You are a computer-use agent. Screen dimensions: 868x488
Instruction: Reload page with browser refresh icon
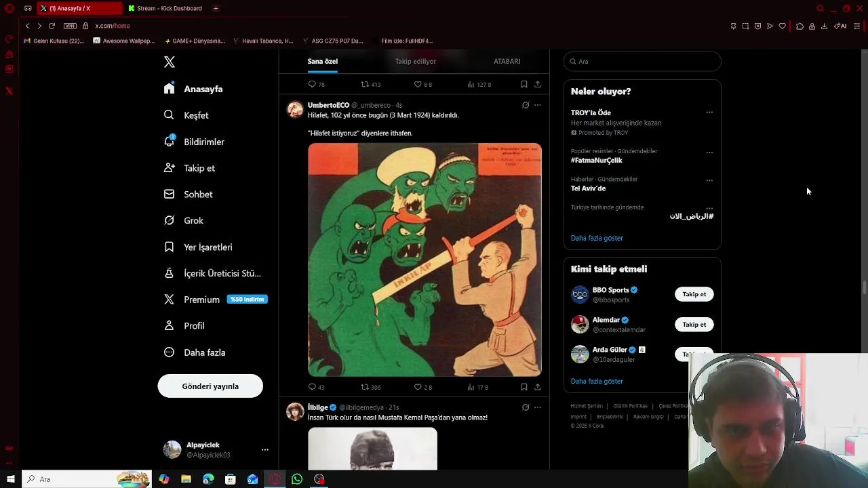52,26
